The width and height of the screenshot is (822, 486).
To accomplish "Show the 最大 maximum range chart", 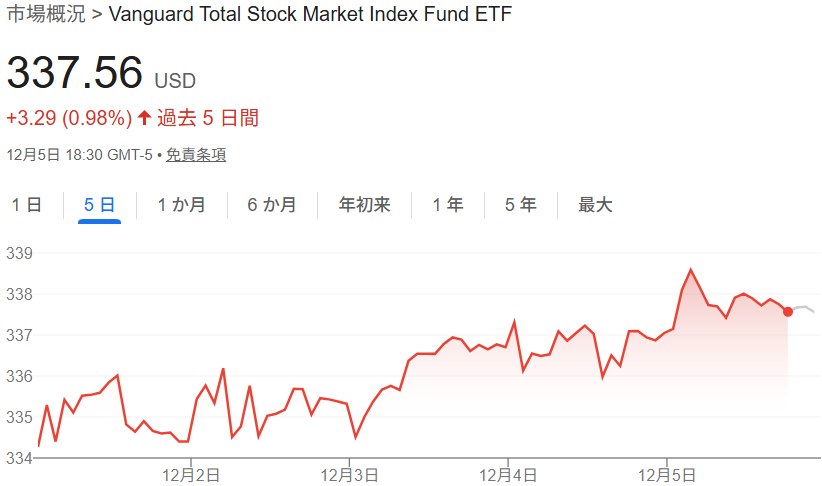I will coord(595,205).
